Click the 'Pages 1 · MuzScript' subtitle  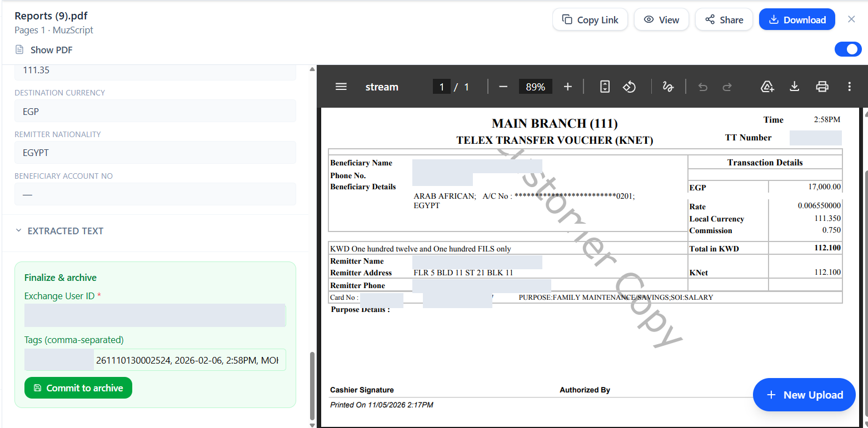[x=54, y=30]
